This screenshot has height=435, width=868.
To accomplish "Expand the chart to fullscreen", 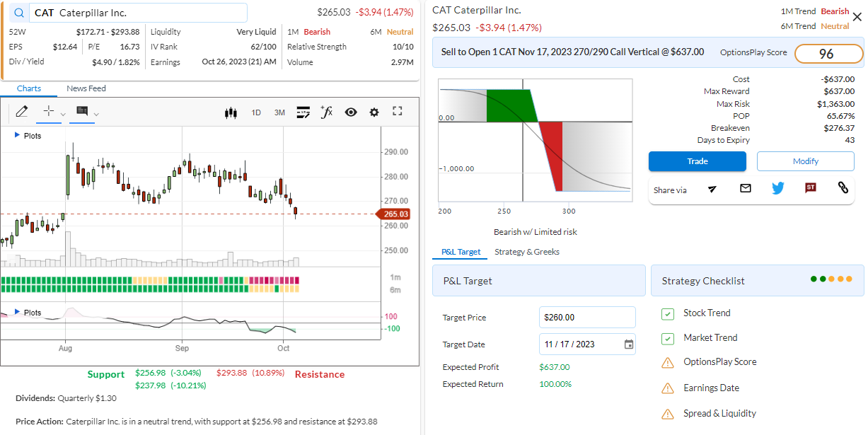I will (398, 112).
